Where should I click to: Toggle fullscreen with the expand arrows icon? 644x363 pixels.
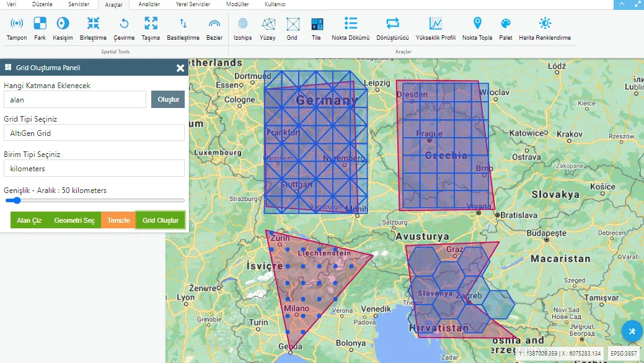tap(637, 4)
